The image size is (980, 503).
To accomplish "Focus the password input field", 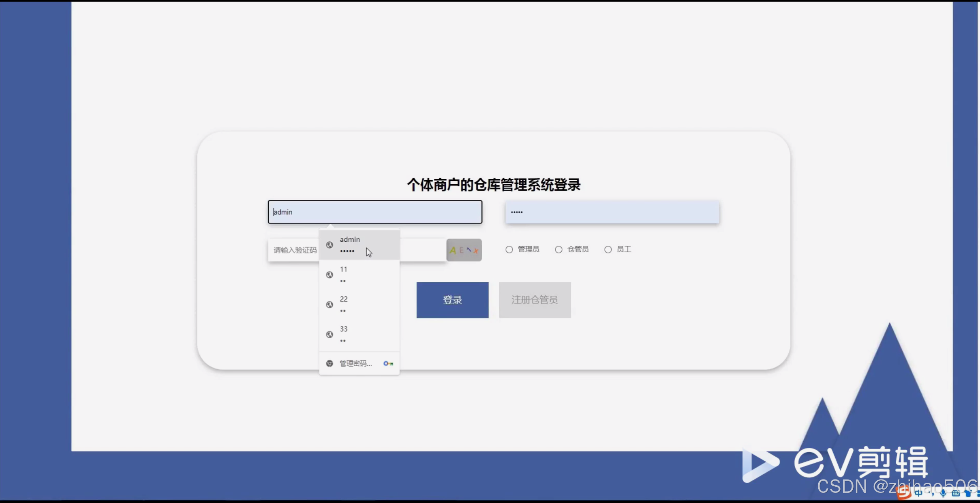I will [x=612, y=212].
